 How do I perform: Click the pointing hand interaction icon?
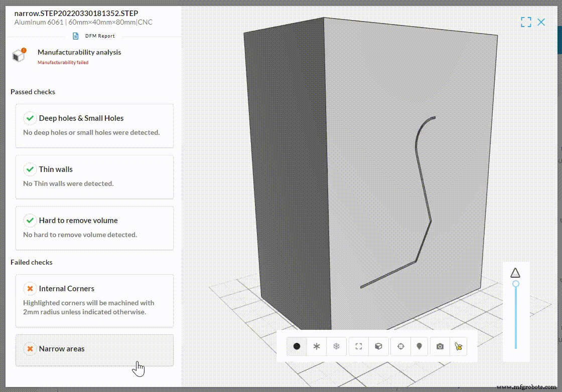click(459, 346)
